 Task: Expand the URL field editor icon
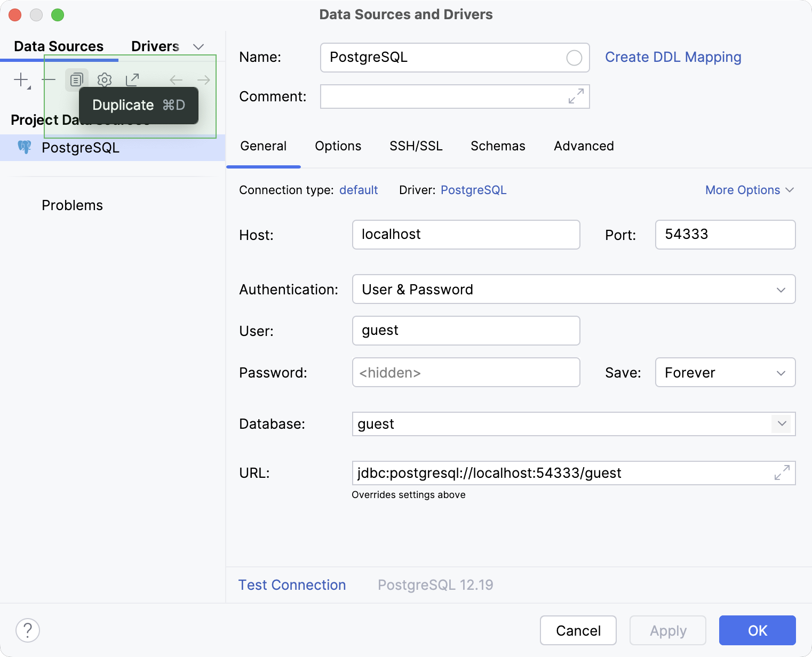[x=782, y=472]
